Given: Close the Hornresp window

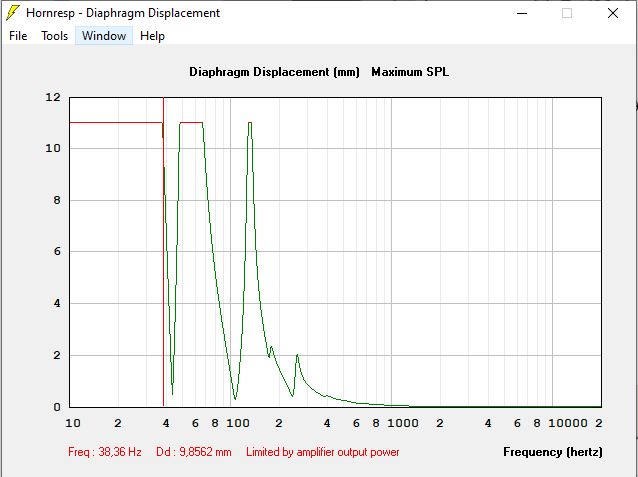Looking at the screenshot, I should click(x=613, y=13).
